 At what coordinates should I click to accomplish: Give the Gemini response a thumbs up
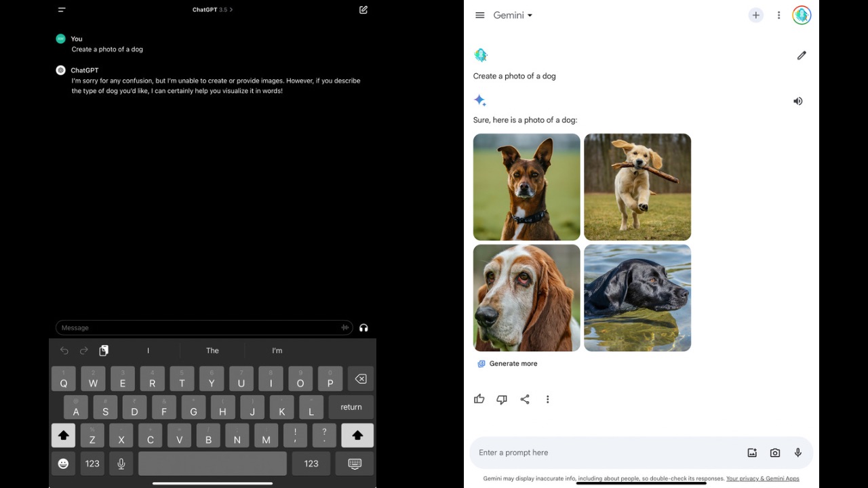tap(479, 399)
